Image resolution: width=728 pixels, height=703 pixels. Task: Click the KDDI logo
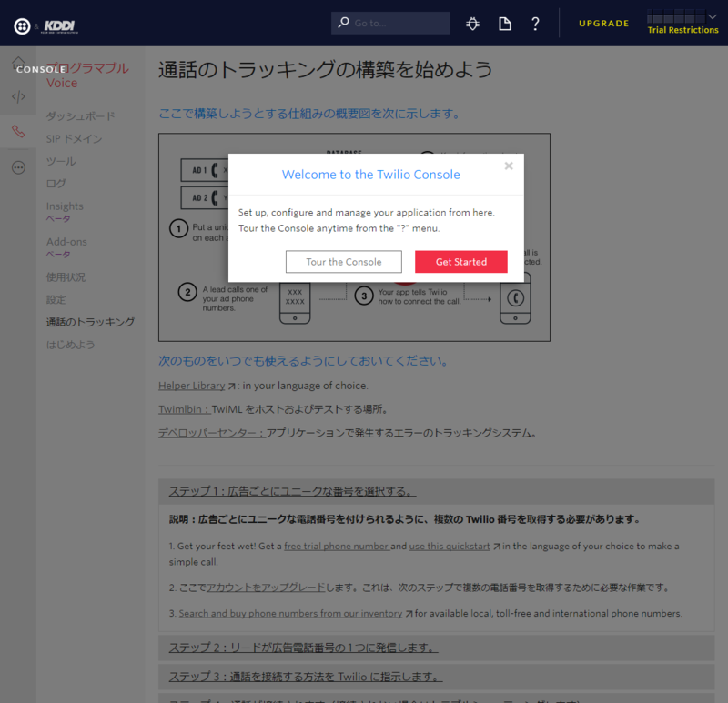point(60,26)
